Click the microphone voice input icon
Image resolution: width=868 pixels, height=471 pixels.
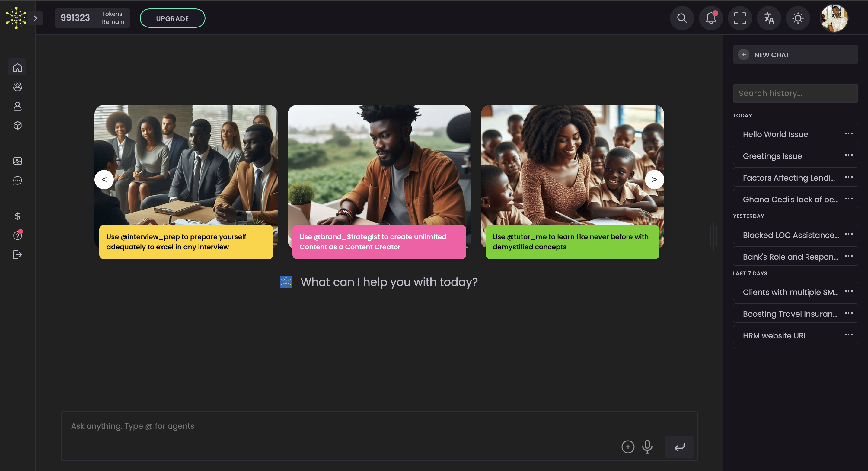coord(647,447)
